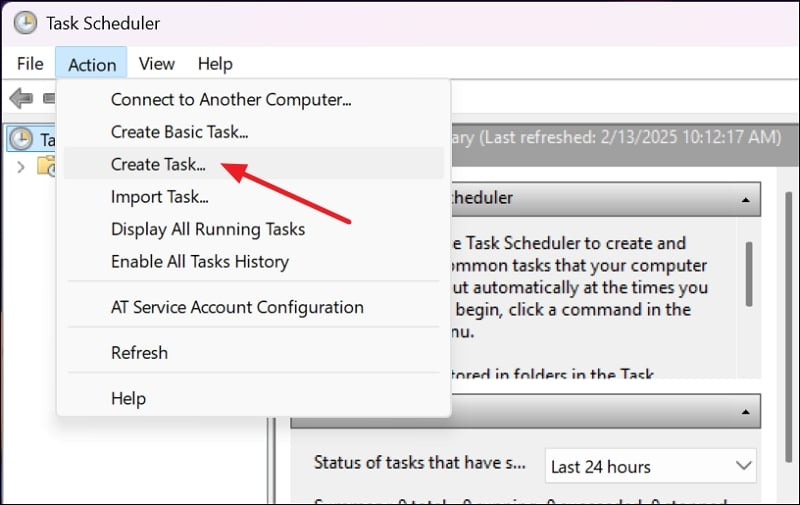The width and height of the screenshot is (800, 505).
Task: Select the Task Scheduler root tree node
Action: click(x=32, y=139)
